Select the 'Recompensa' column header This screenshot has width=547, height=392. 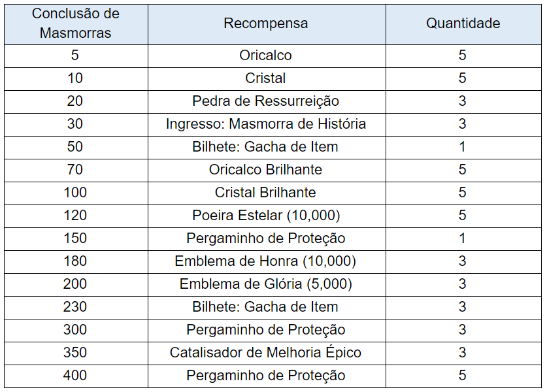(x=265, y=24)
